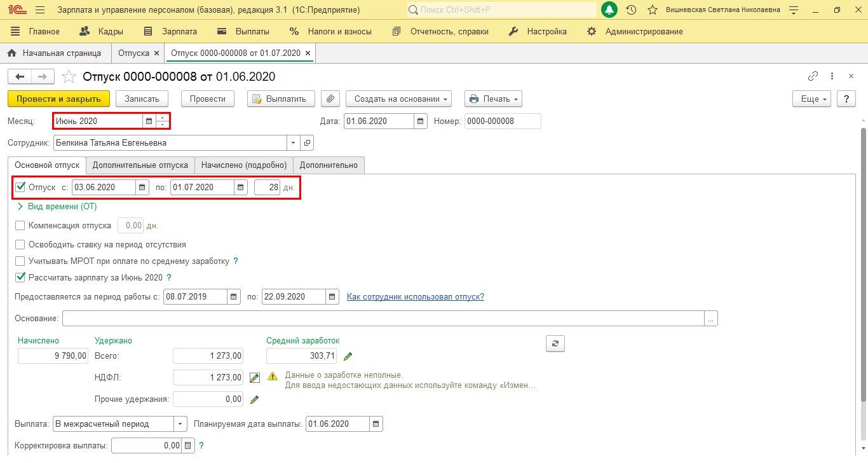
Task: Open the history clock icon
Action: click(x=631, y=10)
